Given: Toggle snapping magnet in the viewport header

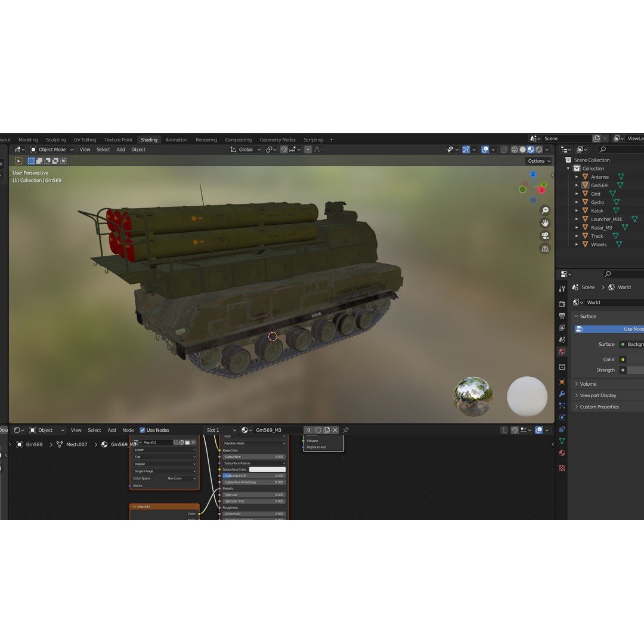Looking at the screenshot, I should [x=284, y=150].
